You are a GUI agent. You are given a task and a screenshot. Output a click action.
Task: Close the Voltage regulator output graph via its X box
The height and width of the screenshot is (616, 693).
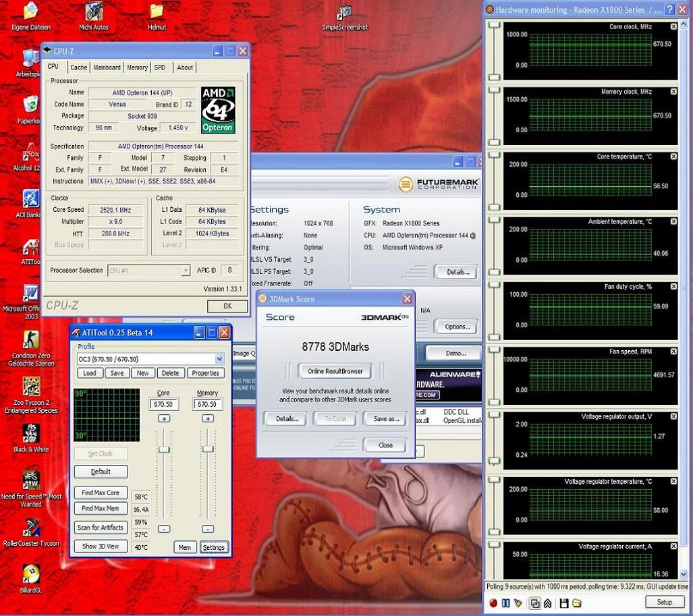(x=673, y=416)
